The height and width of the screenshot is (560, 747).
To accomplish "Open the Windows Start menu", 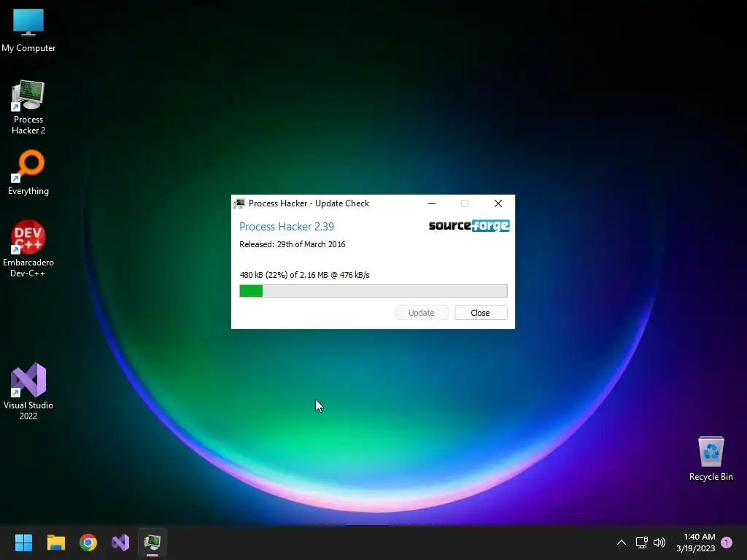I will [x=23, y=542].
